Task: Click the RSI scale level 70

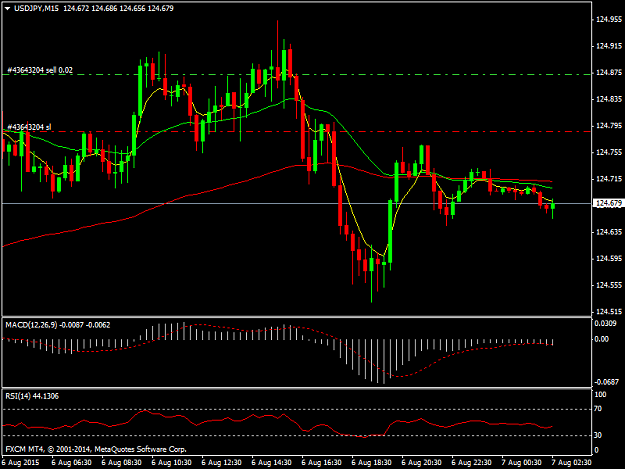Action: coord(598,409)
